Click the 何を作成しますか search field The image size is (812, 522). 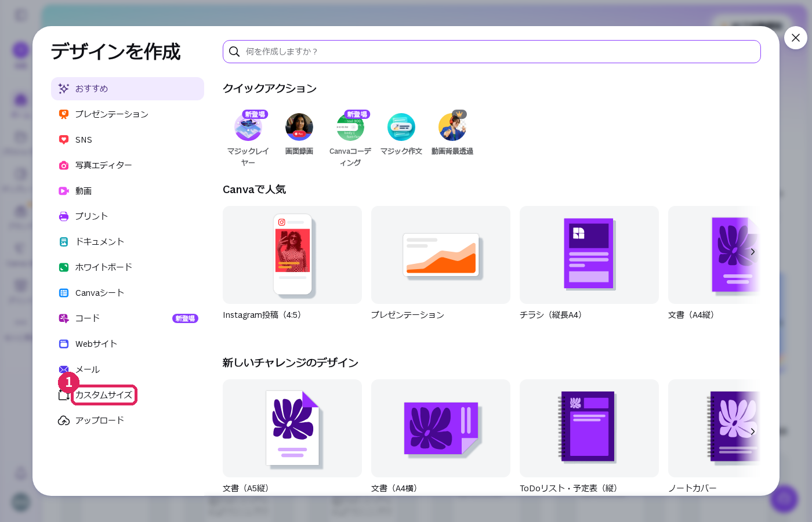click(x=492, y=52)
